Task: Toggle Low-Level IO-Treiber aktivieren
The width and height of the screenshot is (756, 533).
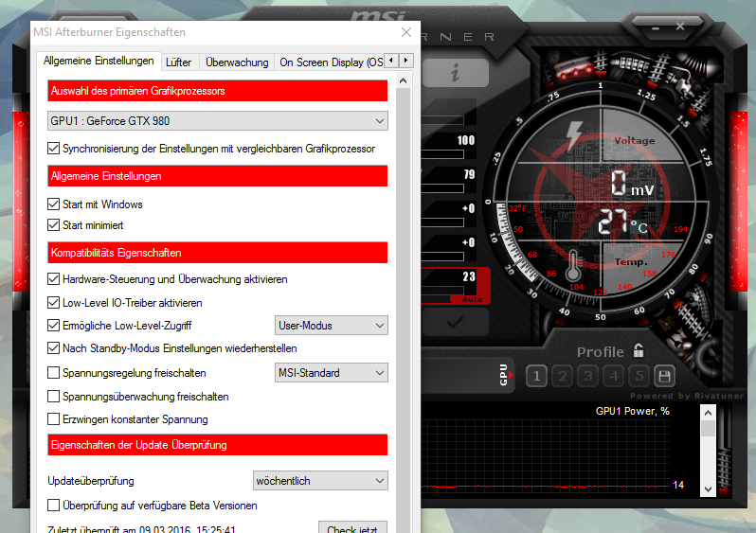Action: [x=53, y=303]
